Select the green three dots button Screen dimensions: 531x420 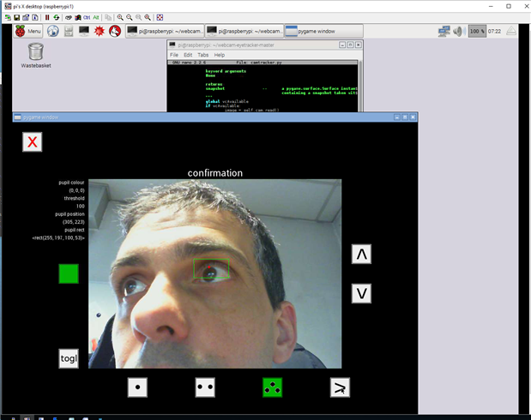click(273, 387)
